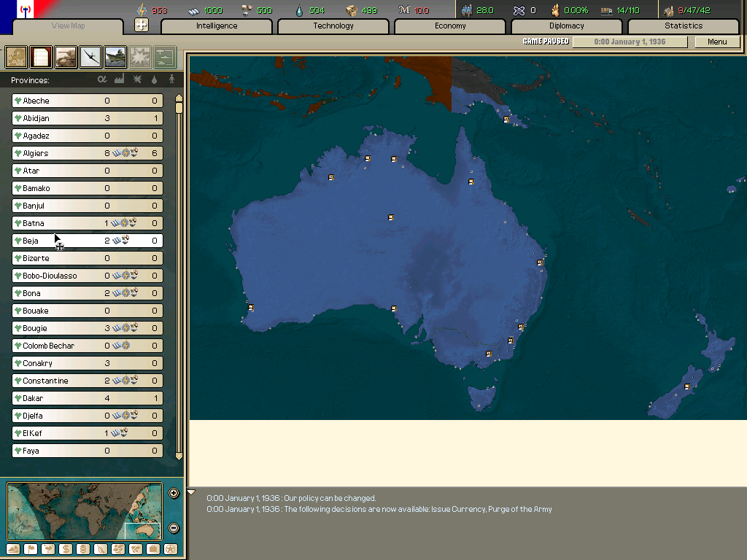Switch to economic map mode dollar icon
Image resolution: width=747 pixels, height=560 pixels.
(66, 549)
